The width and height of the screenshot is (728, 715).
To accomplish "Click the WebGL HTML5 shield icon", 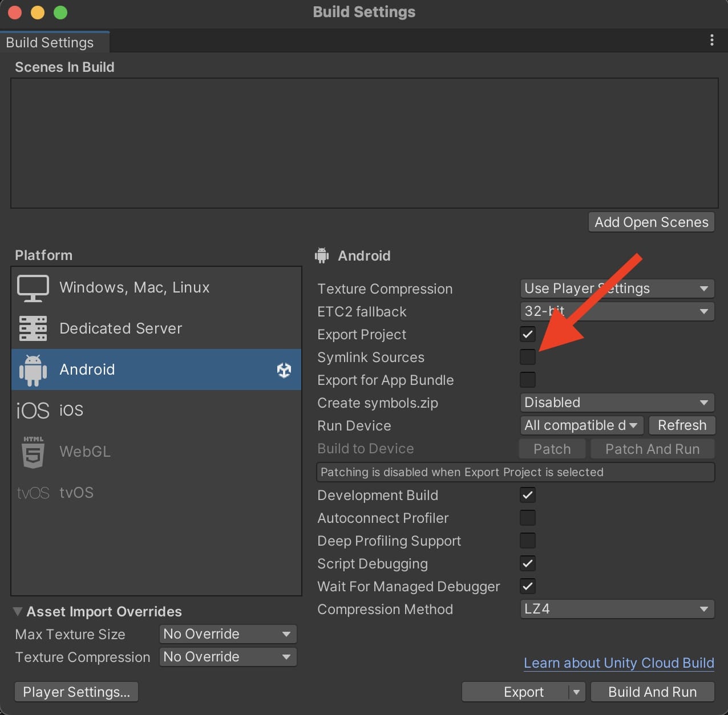I will tap(33, 452).
